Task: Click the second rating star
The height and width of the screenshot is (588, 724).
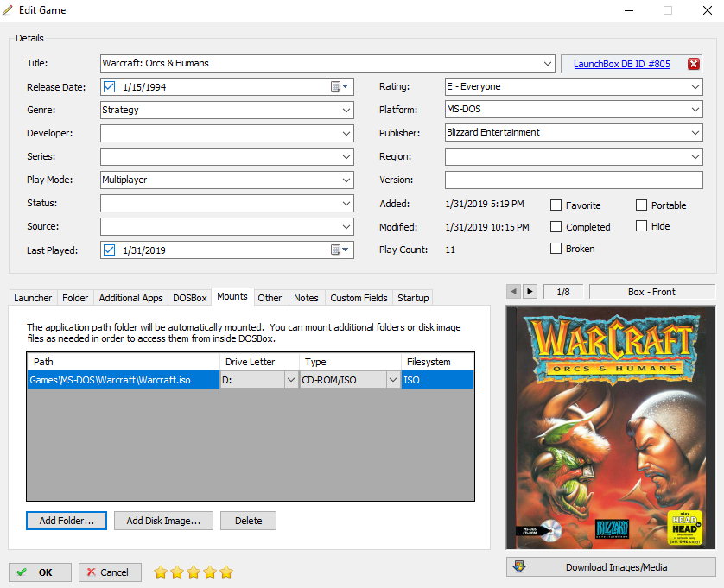Action: click(x=177, y=572)
